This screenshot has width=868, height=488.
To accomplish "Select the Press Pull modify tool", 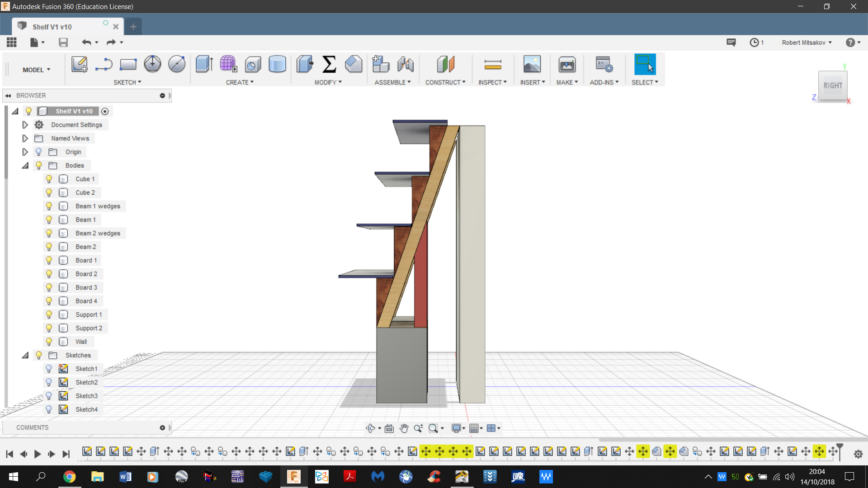I will [x=305, y=64].
